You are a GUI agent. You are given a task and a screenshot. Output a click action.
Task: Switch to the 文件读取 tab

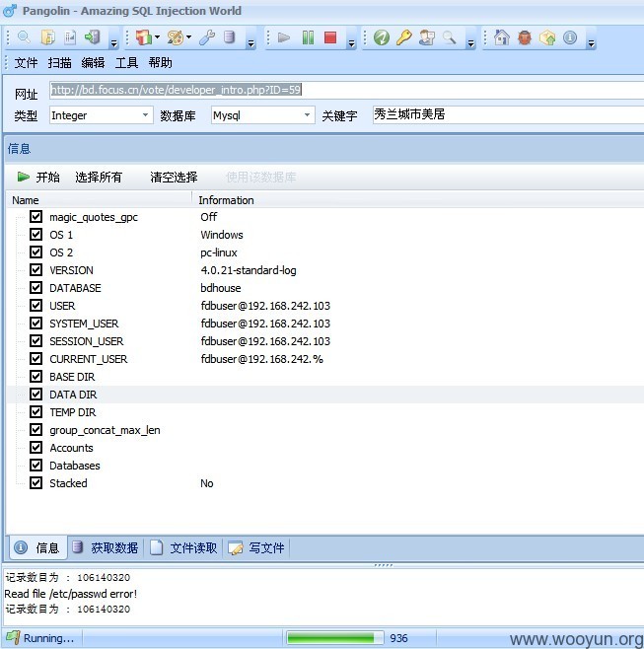point(183,548)
